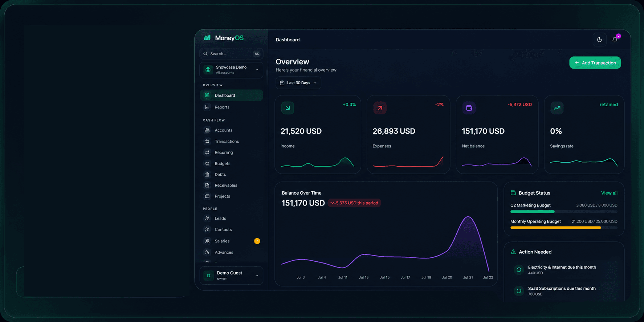Screen dimensions: 644x322
Task: Expand the Demo Guest user menu
Action: pos(231,276)
